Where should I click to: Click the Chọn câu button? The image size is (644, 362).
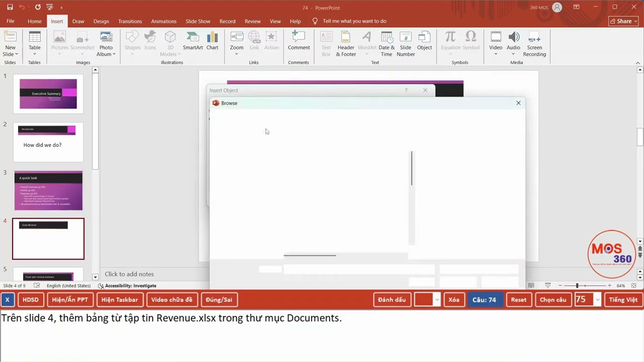pyautogui.click(x=553, y=300)
